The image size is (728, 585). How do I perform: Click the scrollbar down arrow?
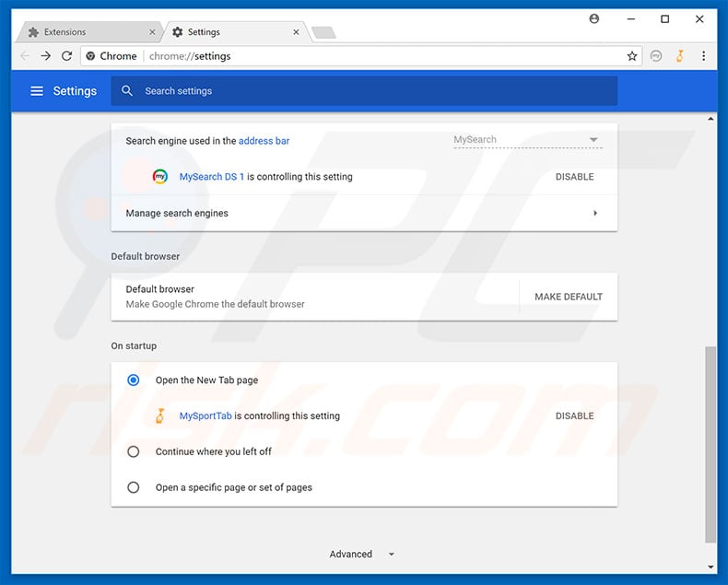[710, 567]
